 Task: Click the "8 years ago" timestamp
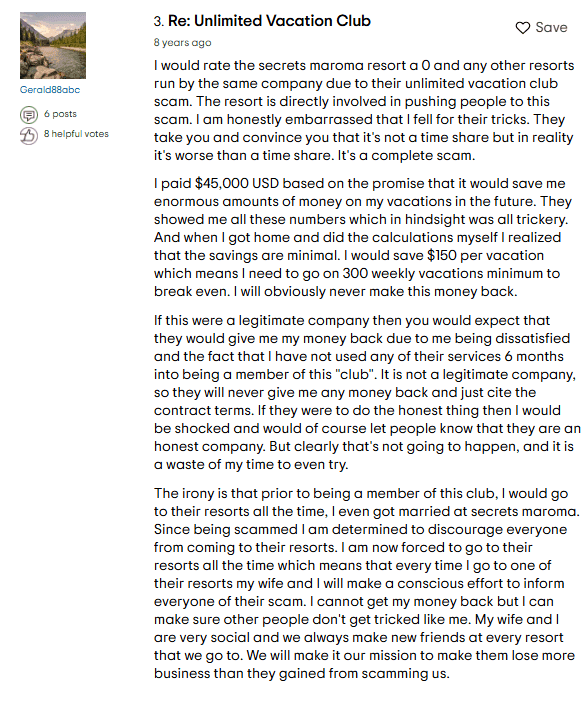click(x=182, y=43)
